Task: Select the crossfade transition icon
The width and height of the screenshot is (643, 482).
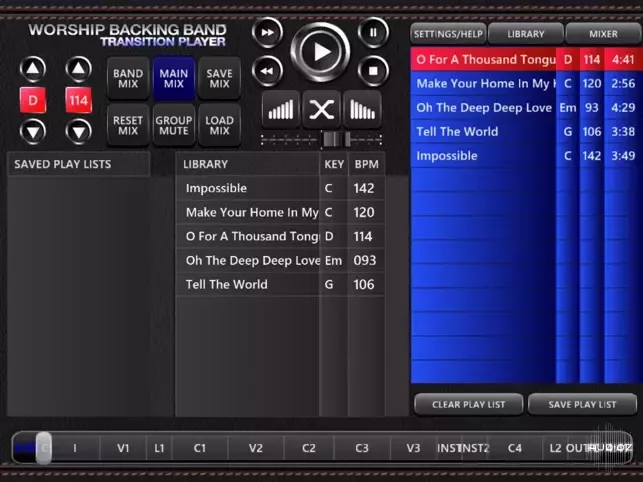Action: click(x=322, y=110)
